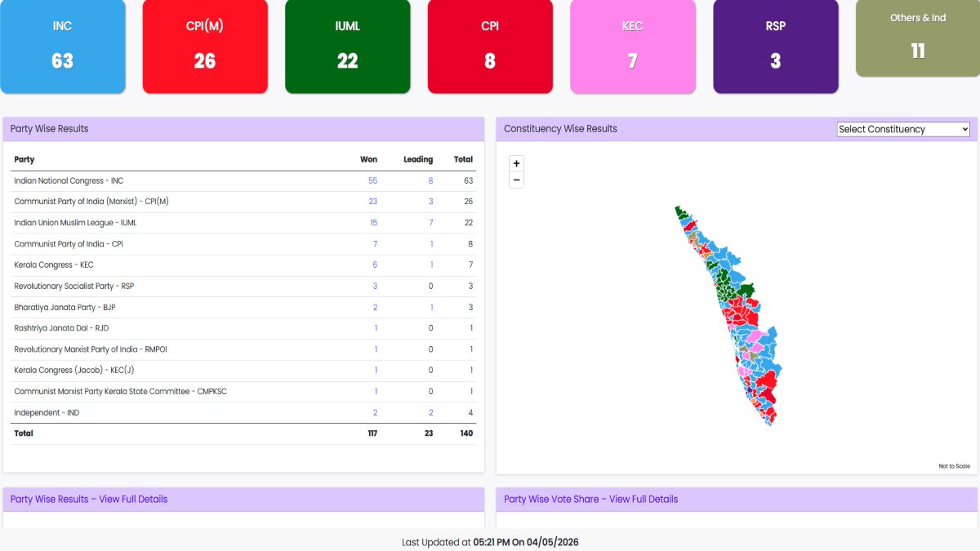Click the CPI 8 seats card
The height and width of the screenshot is (551, 980).
(490, 47)
